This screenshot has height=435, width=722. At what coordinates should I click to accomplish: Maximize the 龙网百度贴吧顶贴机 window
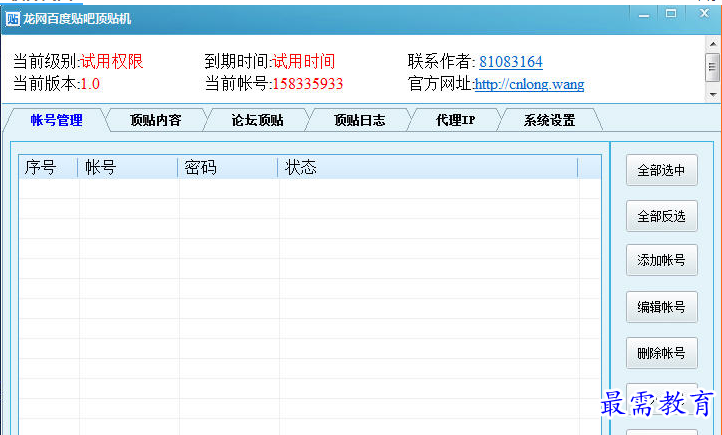(x=671, y=14)
